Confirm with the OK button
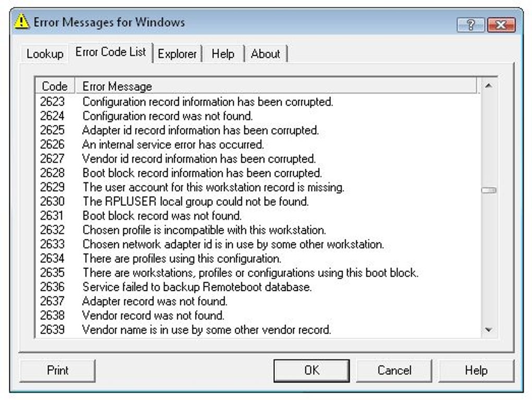 (x=312, y=370)
